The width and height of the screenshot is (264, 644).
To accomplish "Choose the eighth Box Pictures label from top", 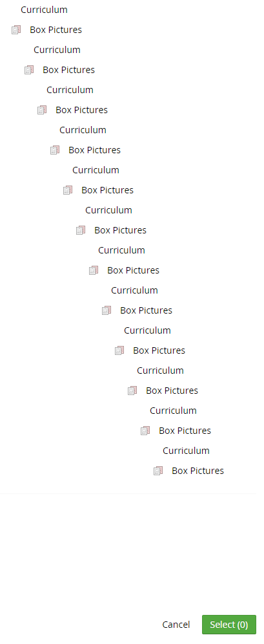I will [147, 310].
